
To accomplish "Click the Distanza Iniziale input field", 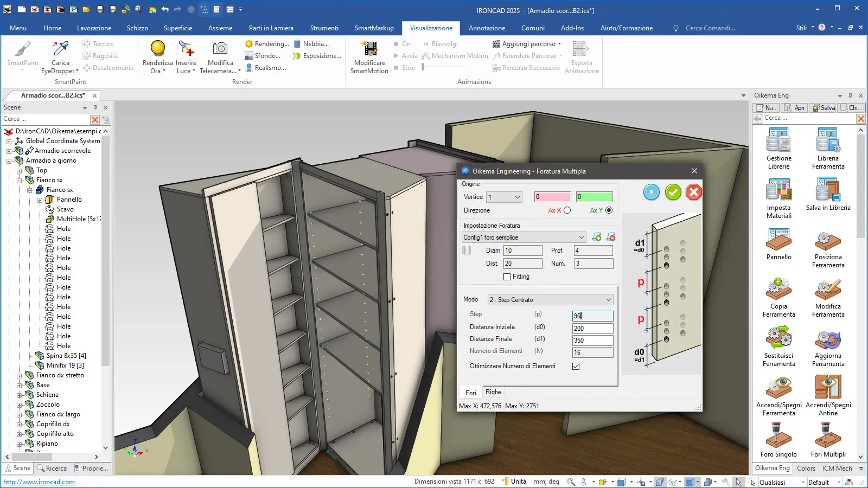I will tap(592, 328).
